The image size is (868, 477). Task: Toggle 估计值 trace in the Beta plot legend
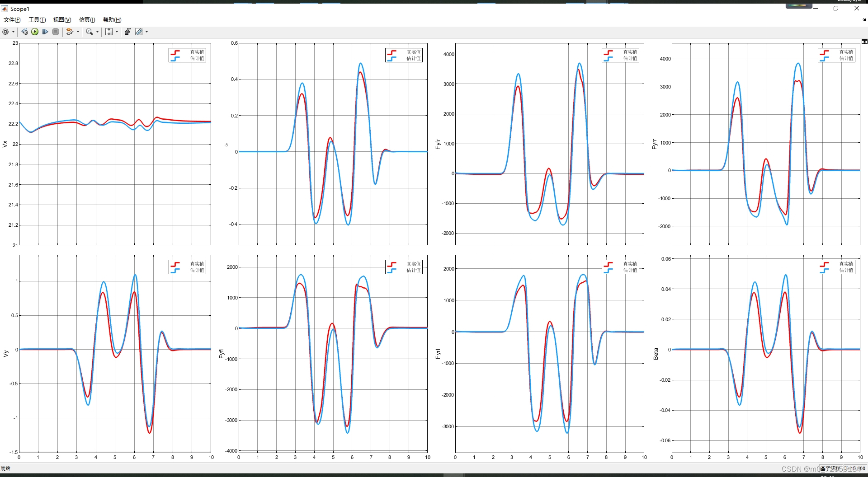click(846, 270)
